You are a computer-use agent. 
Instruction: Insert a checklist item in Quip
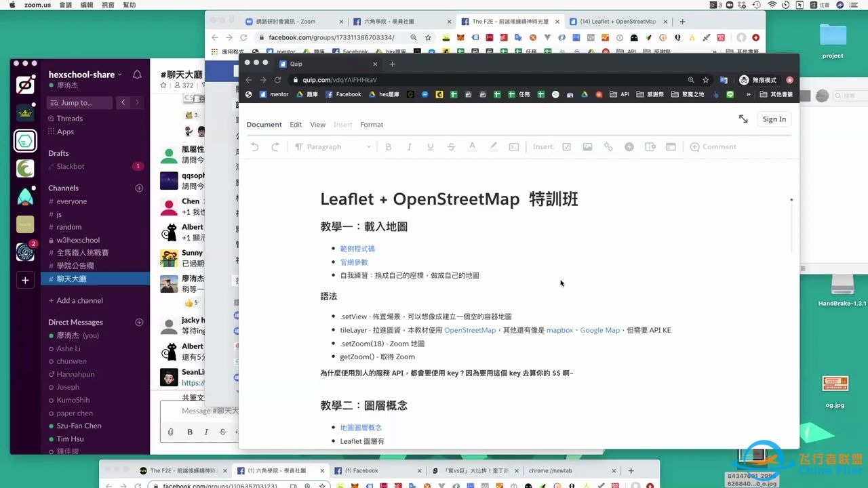(567, 146)
